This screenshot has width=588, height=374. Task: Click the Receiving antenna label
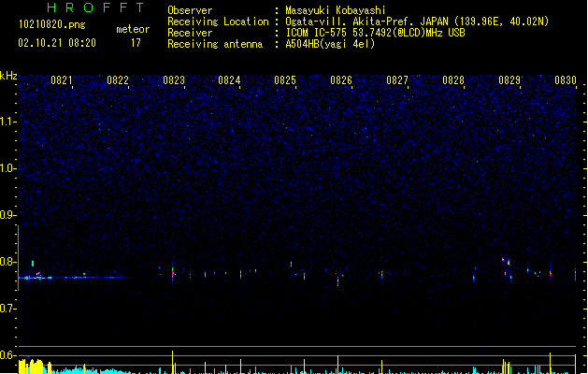click(x=215, y=44)
